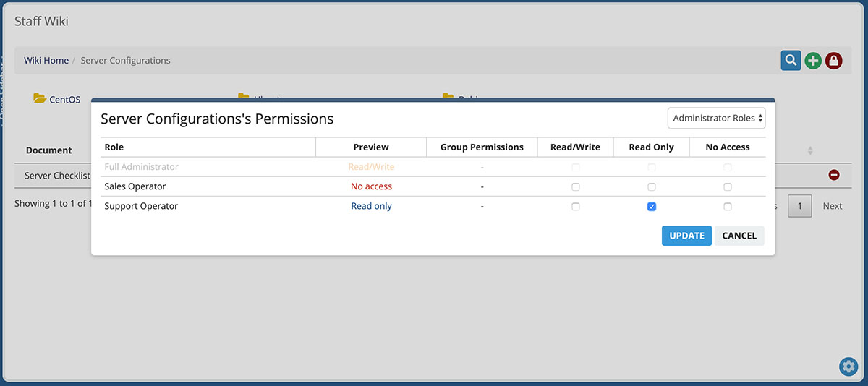Enable Read/Write for Support Operator
Viewport: 868px width, 386px height.
pyautogui.click(x=576, y=206)
